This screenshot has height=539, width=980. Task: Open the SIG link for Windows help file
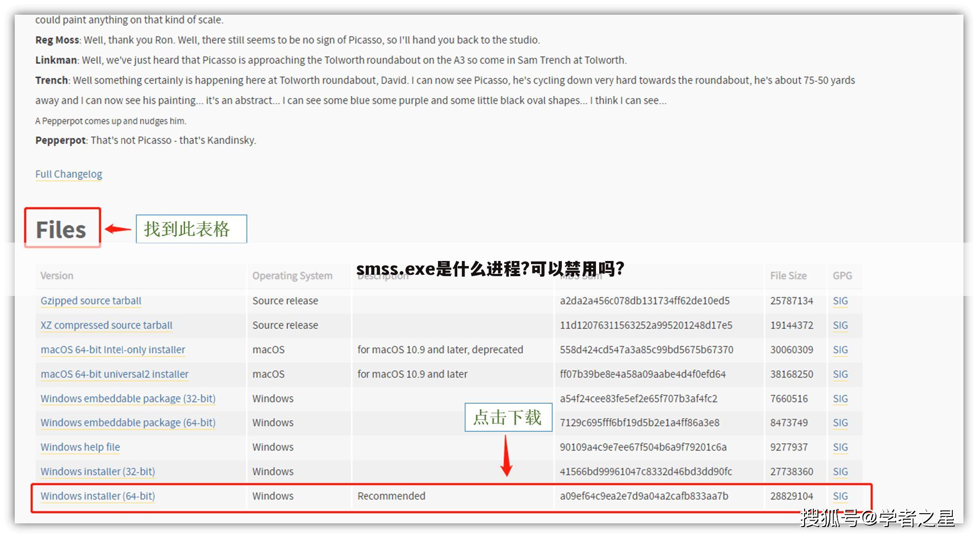(x=840, y=447)
